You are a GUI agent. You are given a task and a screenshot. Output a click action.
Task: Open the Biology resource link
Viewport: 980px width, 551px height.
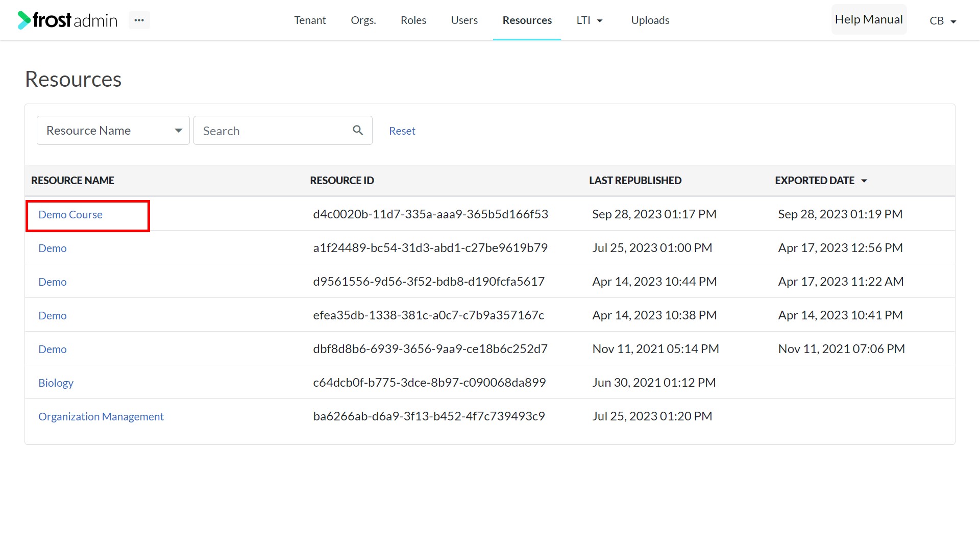point(56,383)
